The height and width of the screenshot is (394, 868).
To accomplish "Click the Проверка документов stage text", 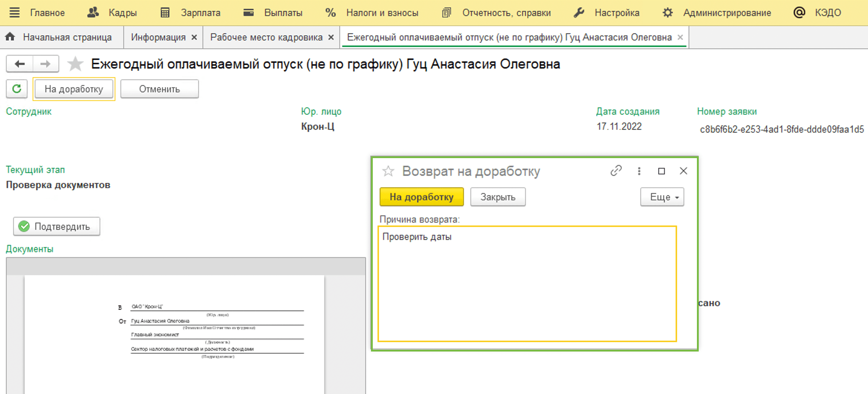I will [x=58, y=185].
